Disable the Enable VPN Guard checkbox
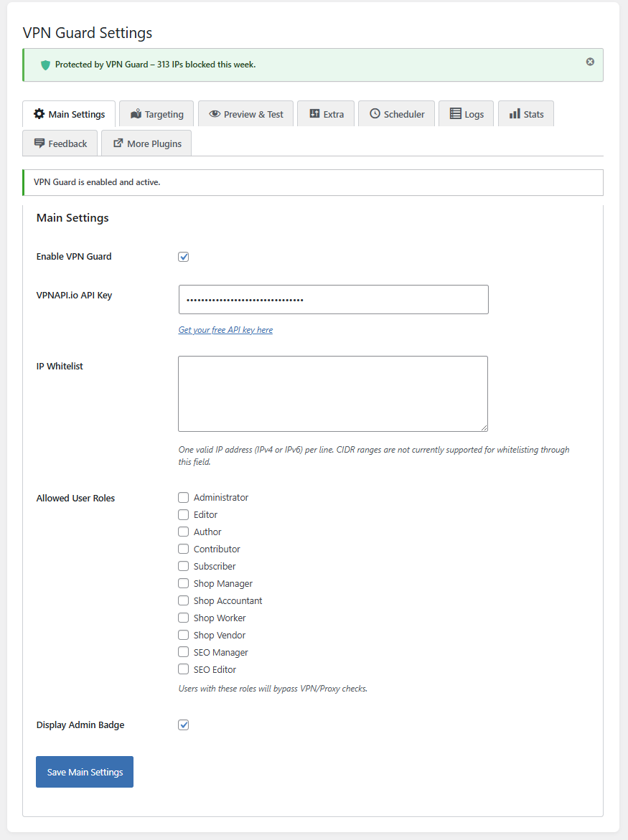628x840 pixels. 184,257
